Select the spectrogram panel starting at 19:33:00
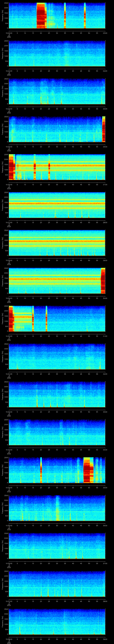The width and height of the screenshot is (114, 644). click(57, 432)
